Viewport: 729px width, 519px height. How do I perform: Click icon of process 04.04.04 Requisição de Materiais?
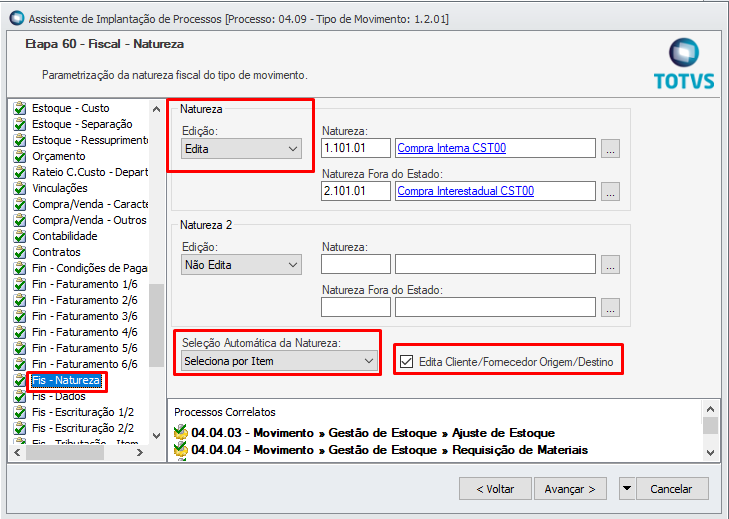point(180,450)
